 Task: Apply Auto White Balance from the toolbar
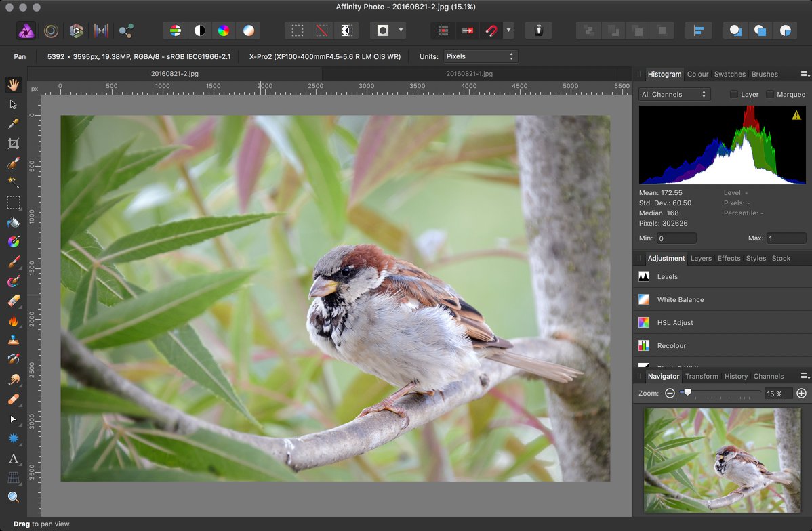pyautogui.click(x=249, y=30)
